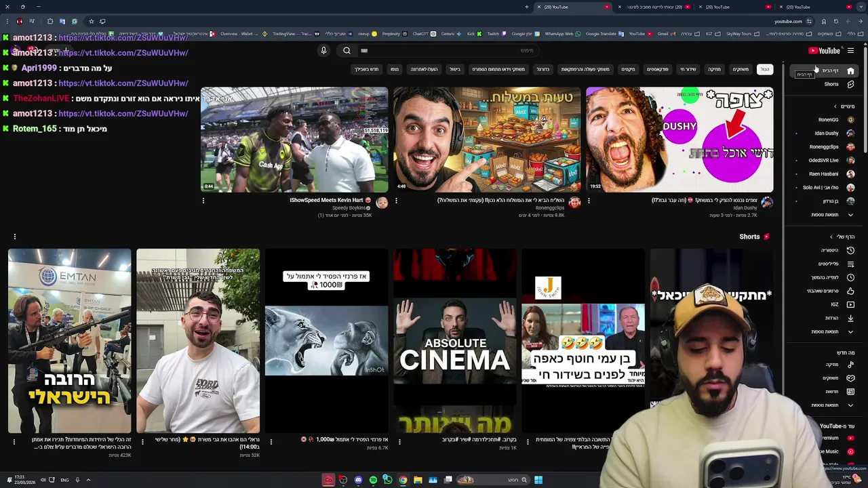Play the Dushy agar.io video thumbnail
868x488 pixels.
[679, 140]
